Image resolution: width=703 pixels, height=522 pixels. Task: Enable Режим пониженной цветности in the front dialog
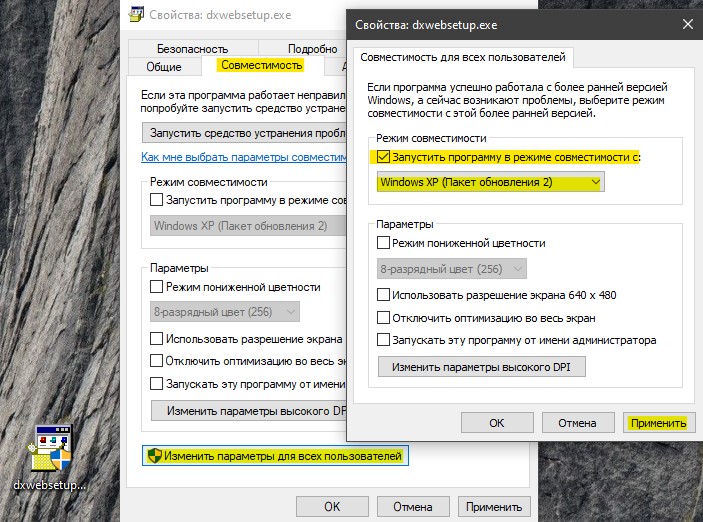coord(383,243)
